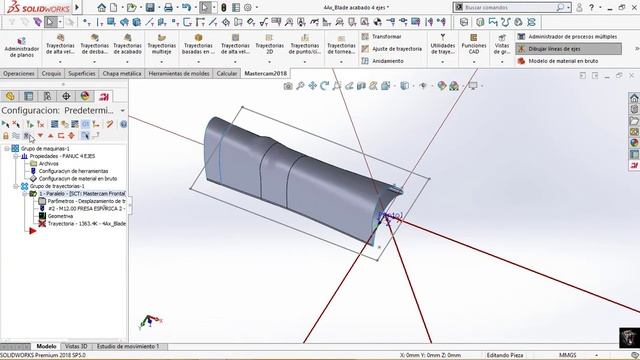Switch to the Croquis tab
This screenshot has width=640, height=360.
[x=51, y=73]
